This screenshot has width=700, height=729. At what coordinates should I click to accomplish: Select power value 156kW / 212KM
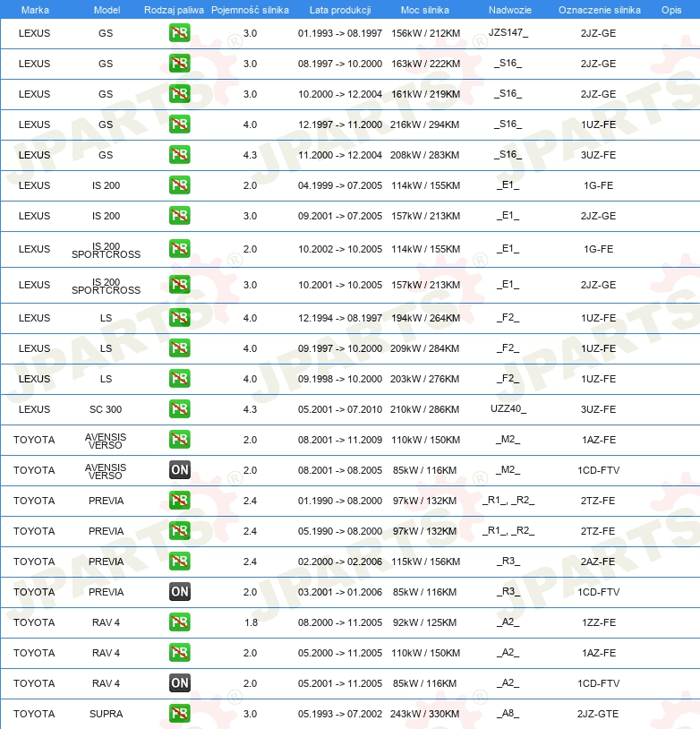pyautogui.click(x=425, y=33)
